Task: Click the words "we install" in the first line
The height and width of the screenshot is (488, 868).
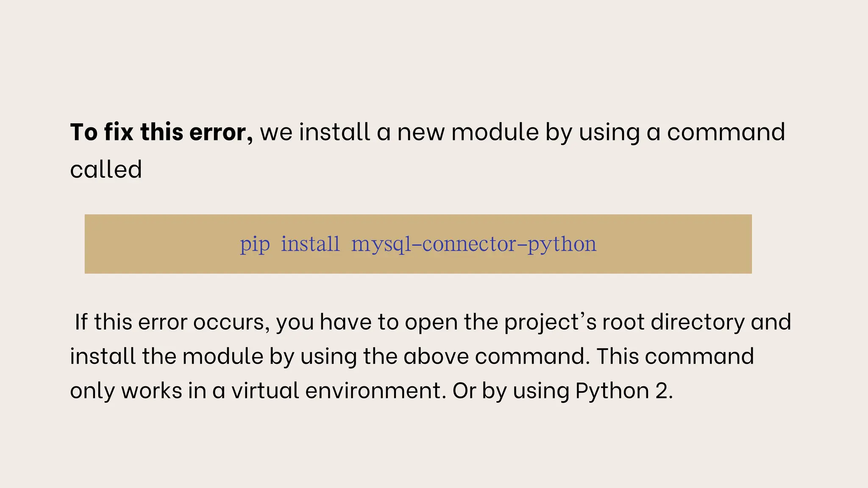Action: coord(315,132)
